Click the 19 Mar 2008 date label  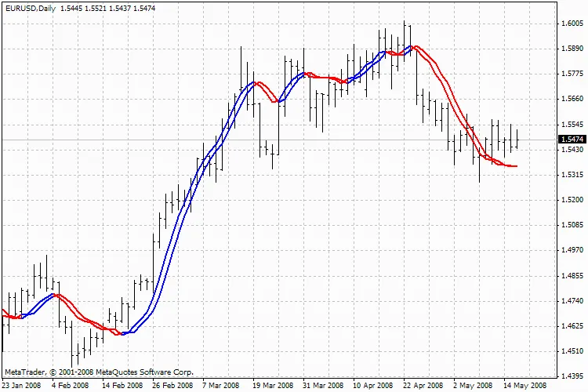pyautogui.click(x=271, y=386)
